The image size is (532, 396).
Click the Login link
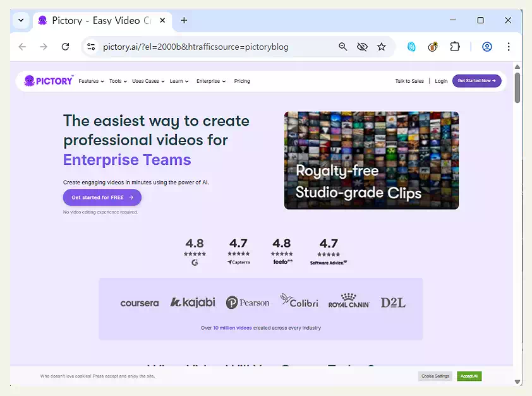[x=441, y=81]
